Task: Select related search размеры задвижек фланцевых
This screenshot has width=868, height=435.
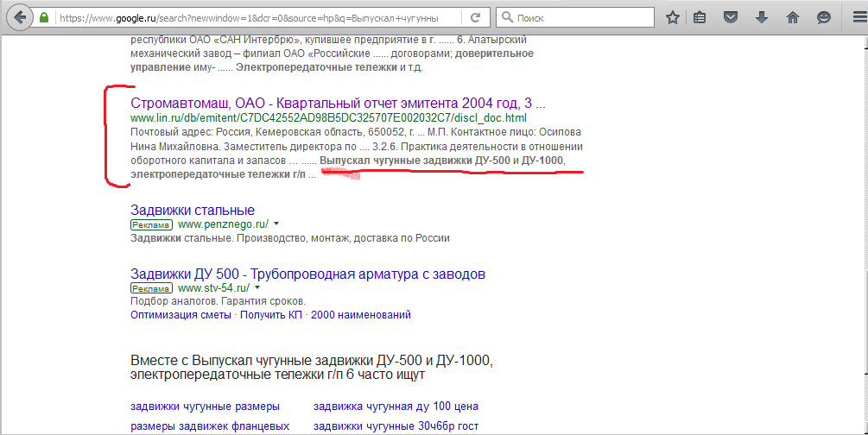Action: pyautogui.click(x=210, y=426)
